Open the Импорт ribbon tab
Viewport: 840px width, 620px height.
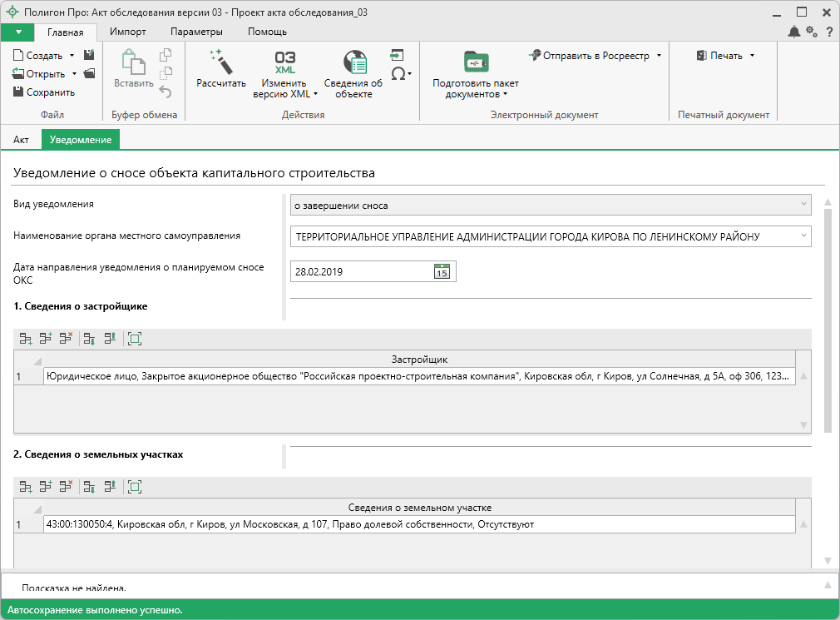(x=128, y=32)
